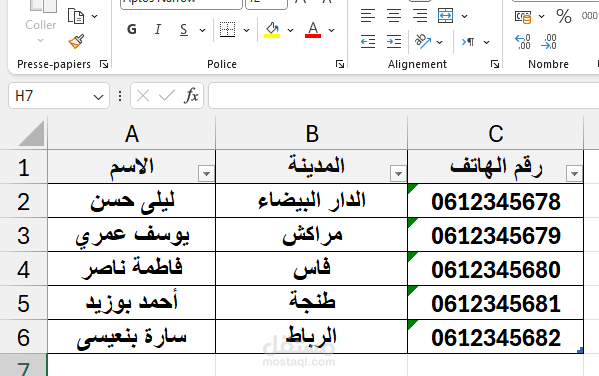Apply percent style format
This screenshot has width=599, height=376.
point(564,16)
